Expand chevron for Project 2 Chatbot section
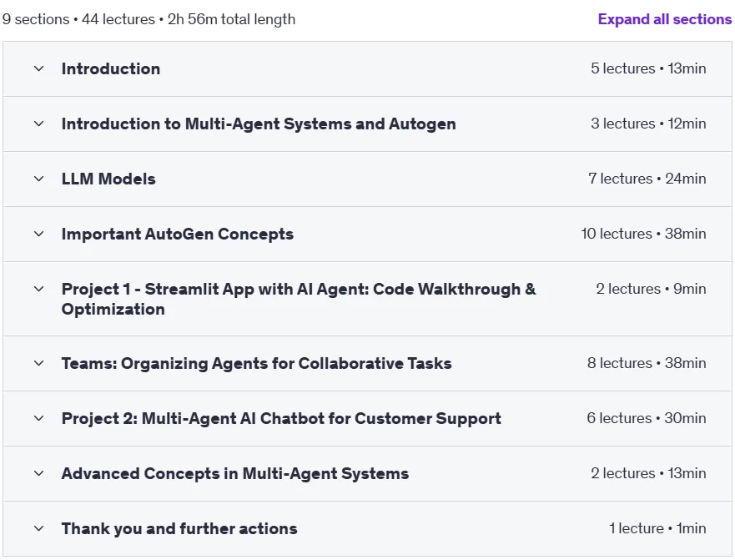Screen dimensions: 735x560 pos(39,418)
